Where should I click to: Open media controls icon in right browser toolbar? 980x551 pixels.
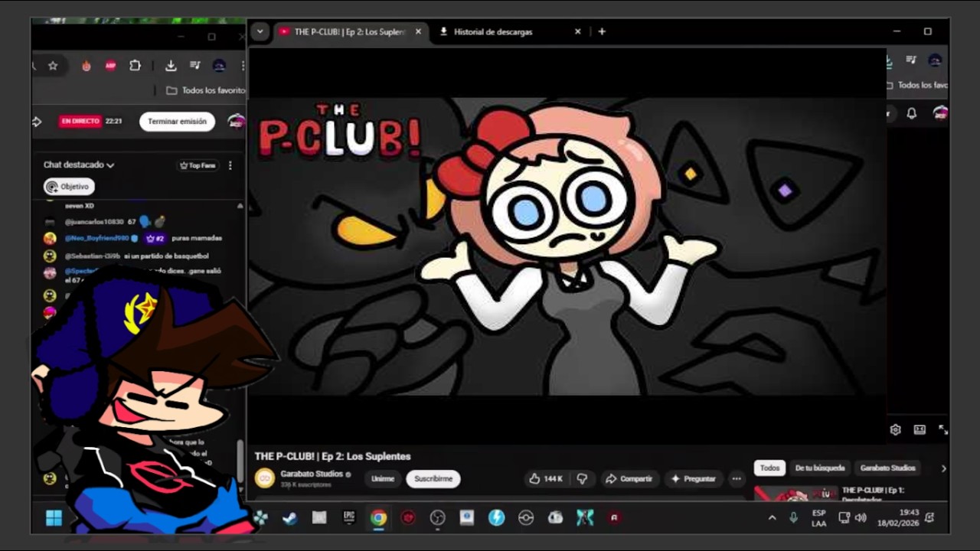[911, 60]
